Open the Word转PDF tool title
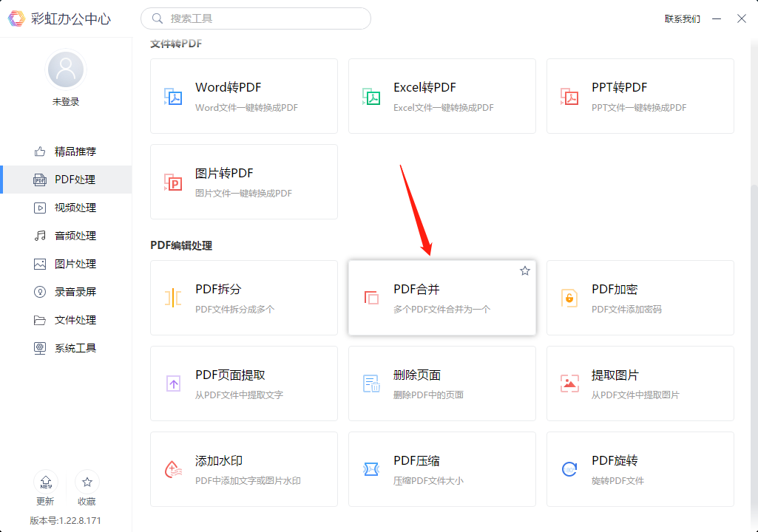Image resolution: width=758 pixels, height=532 pixels. click(229, 87)
